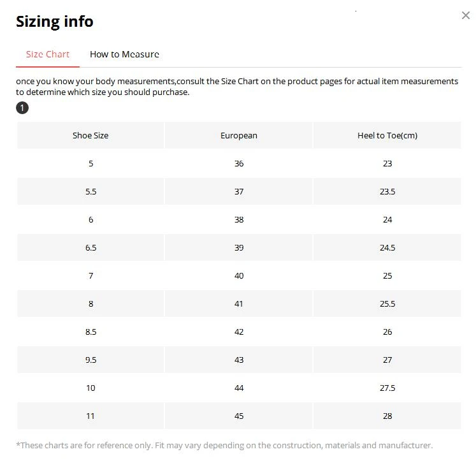The image size is (476, 468).
Task: Click the heel to toe 28 value
Action: click(387, 416)
